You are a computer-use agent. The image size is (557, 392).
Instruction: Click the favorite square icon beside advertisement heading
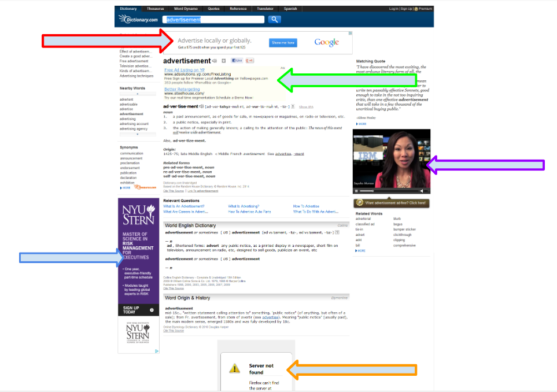click(x=224, y=61)
